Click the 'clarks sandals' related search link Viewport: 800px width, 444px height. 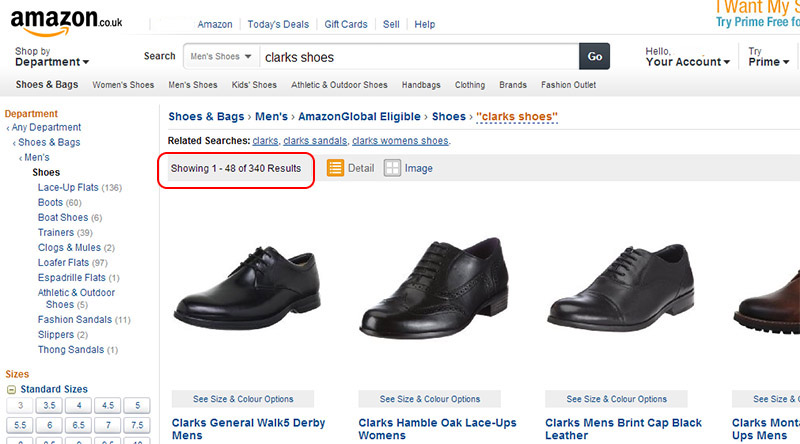315,141
